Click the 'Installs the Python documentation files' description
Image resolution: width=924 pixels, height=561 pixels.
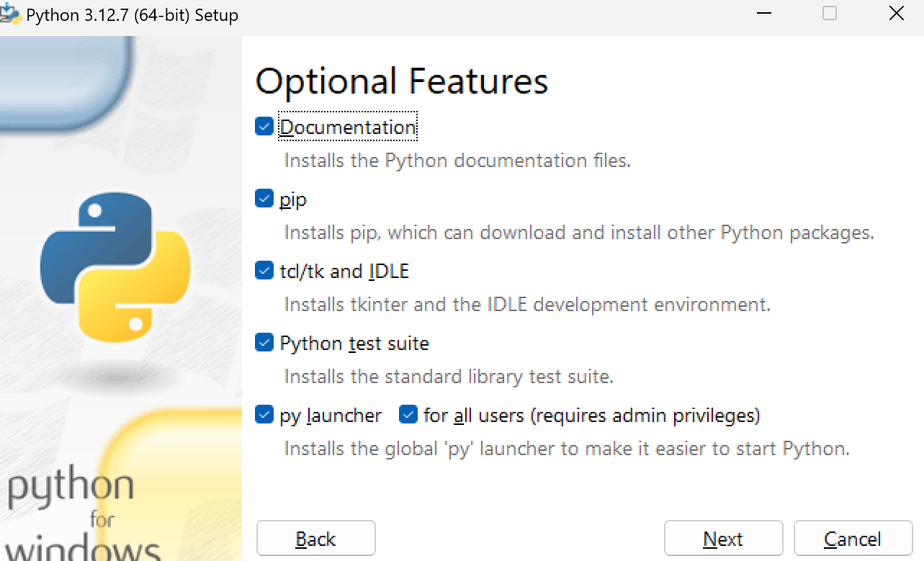(457, 161)
